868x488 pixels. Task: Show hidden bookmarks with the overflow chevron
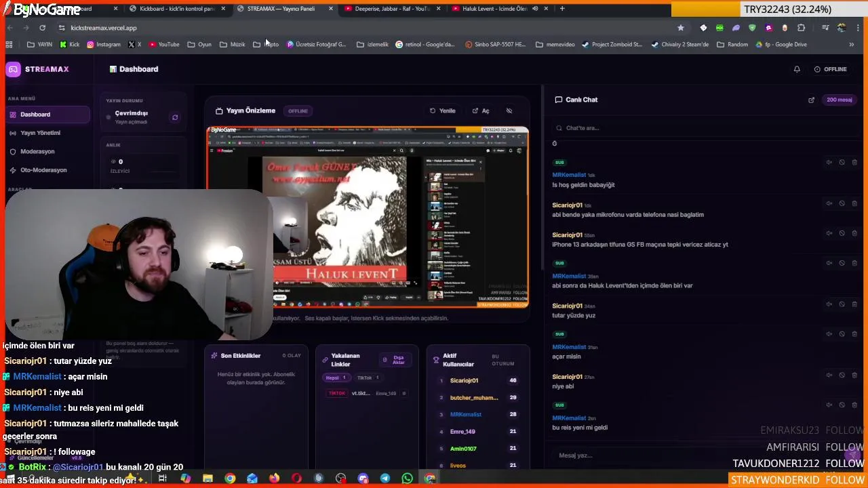point(851,45)
